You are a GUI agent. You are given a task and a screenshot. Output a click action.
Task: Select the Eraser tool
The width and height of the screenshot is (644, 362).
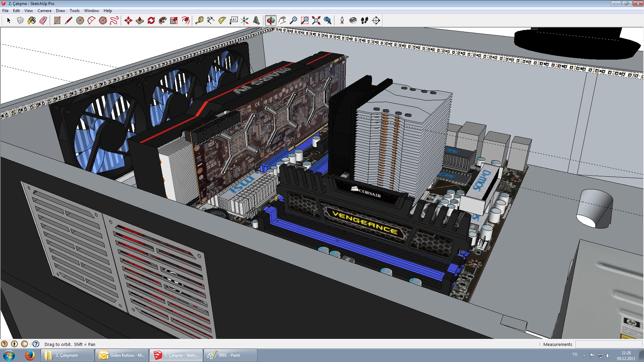43,20
